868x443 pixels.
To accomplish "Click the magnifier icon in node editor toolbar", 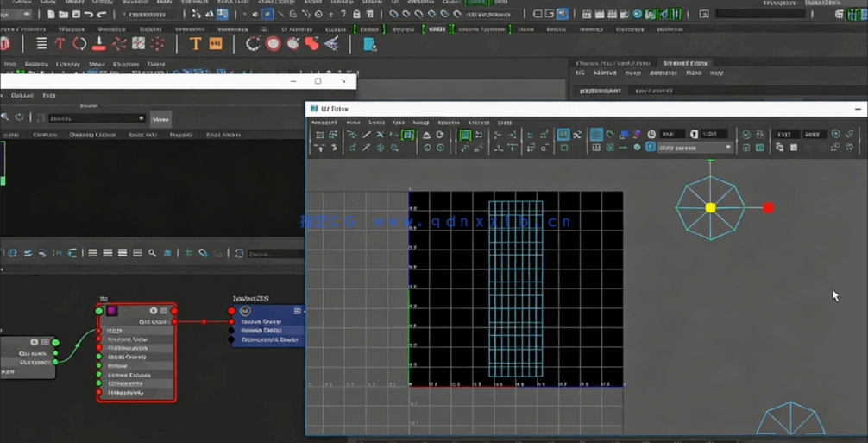I will pyautogui.click(x=152, y=253).
